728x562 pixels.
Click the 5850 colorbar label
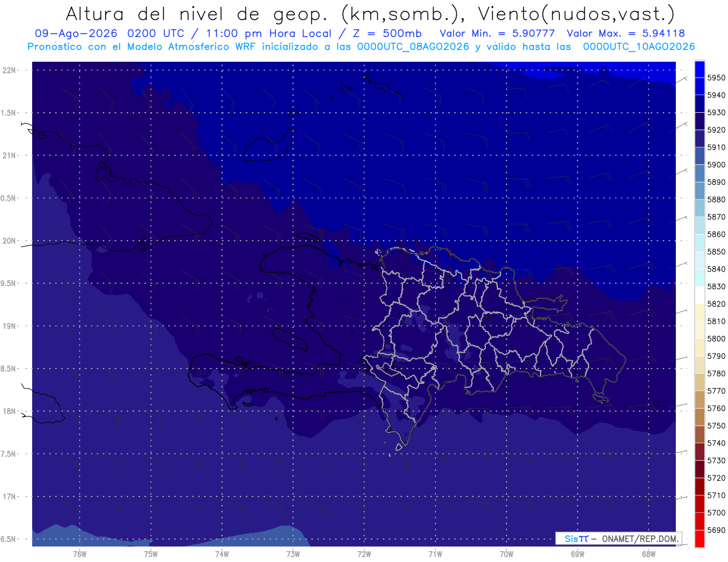716,252
